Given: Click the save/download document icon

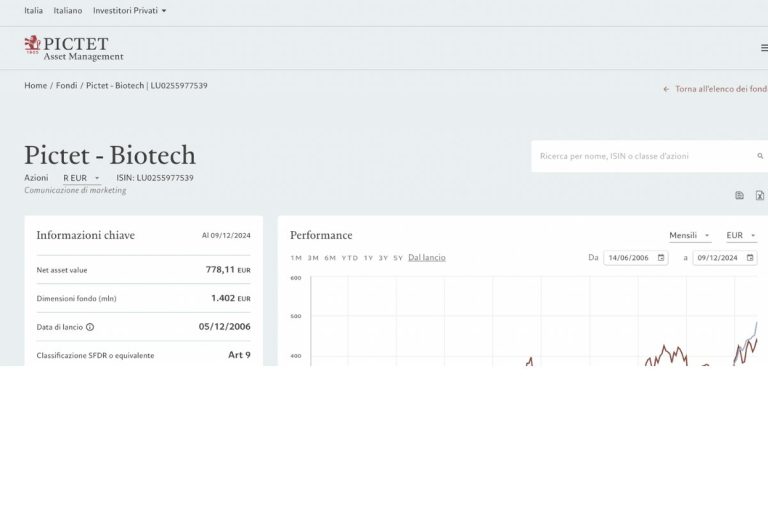Looking at the screenshot, I should pyautogui.click(x=739, y=195).
